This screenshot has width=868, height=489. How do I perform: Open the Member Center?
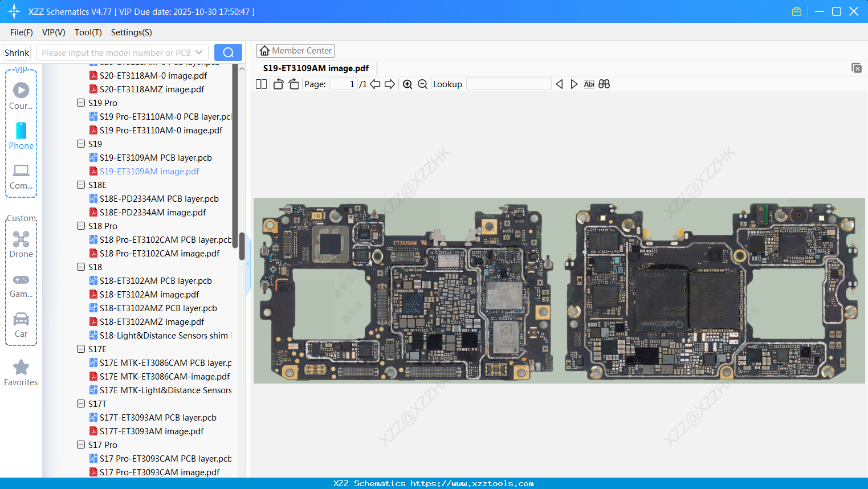(295, 50)
